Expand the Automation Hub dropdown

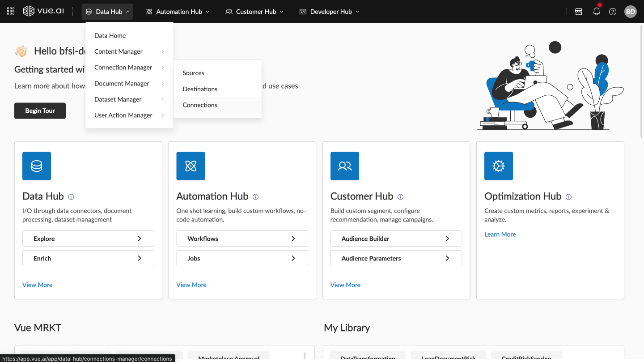(x=178, y=12)
